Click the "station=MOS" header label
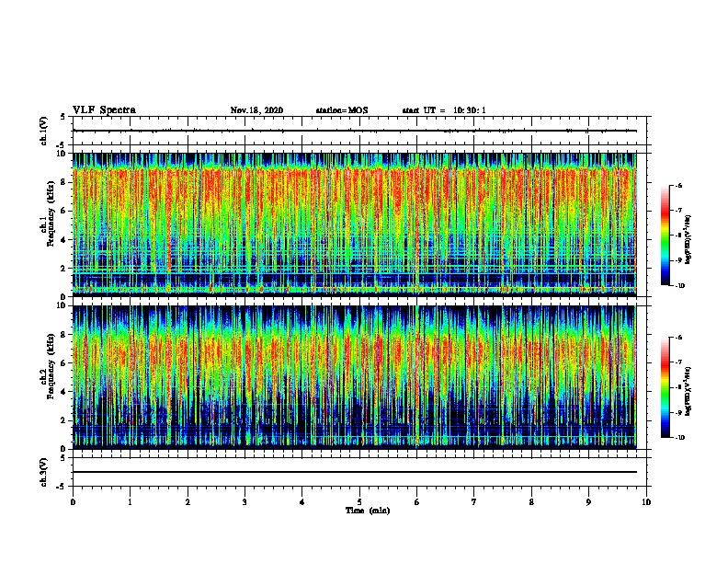The image size is (728, 563). click(x=342, y=110)
